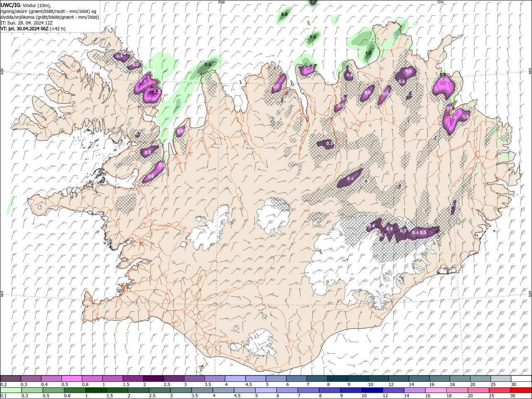Pick the light grey 25 snow legend swatch
This screenshot has width=532, height=399.
[x=501, y=379]
